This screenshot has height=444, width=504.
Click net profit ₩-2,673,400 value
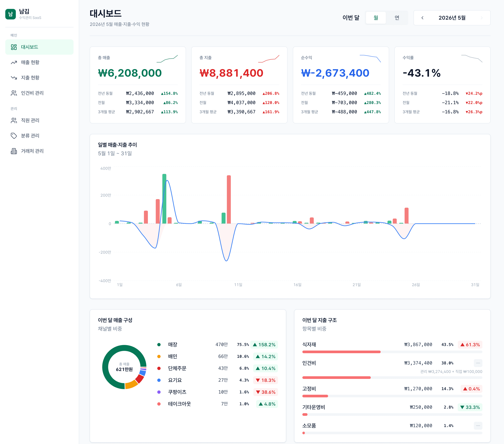point(335,73)
